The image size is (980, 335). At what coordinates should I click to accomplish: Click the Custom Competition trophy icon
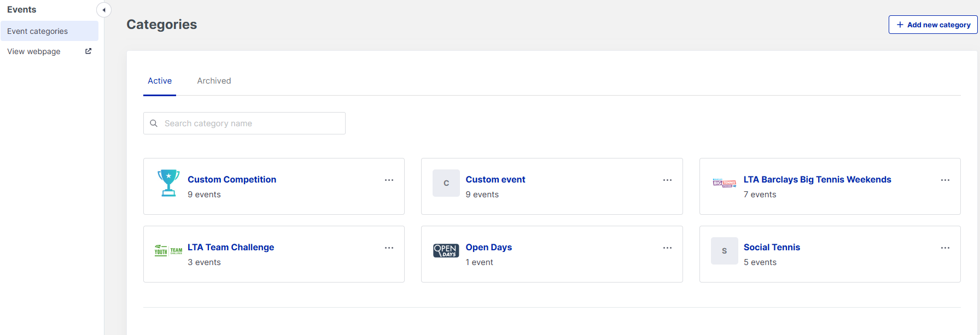pyautogui.click(x=168, y=183)
